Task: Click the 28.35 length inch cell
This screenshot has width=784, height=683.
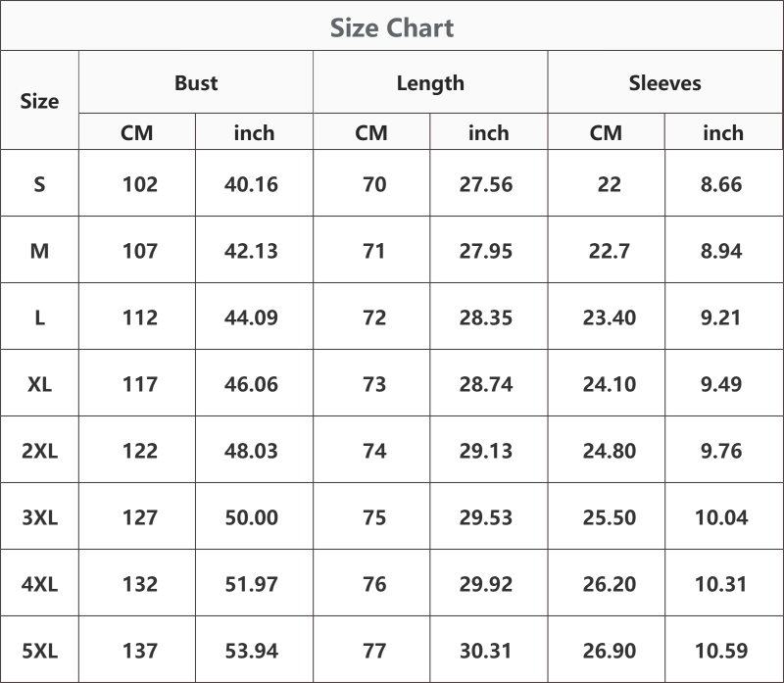Action: (486, 317)
